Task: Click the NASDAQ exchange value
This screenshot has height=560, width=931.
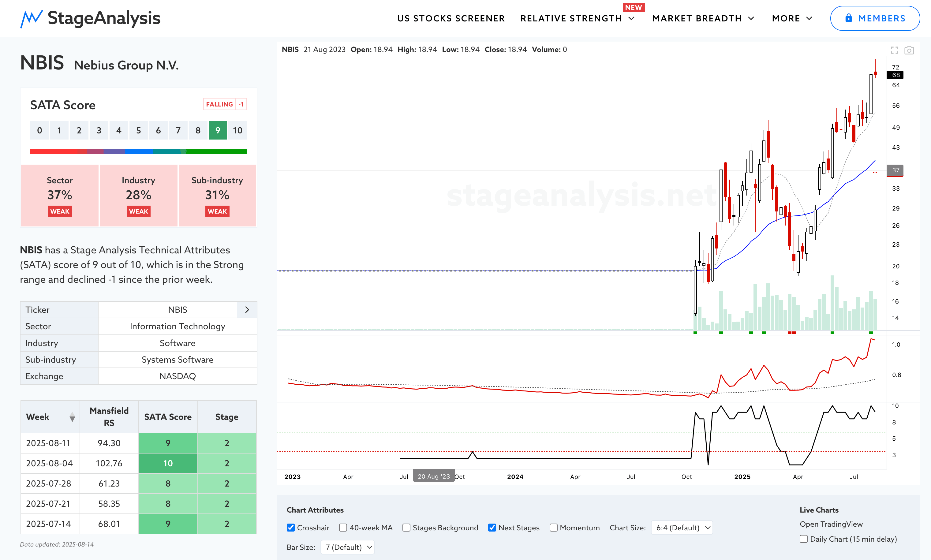Action: pos(178,376)
